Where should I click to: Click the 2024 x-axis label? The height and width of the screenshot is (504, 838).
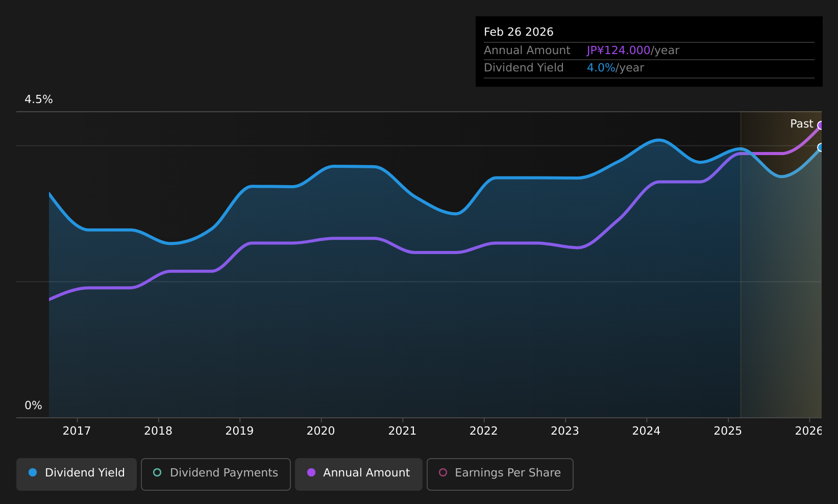tap(647, 431)
